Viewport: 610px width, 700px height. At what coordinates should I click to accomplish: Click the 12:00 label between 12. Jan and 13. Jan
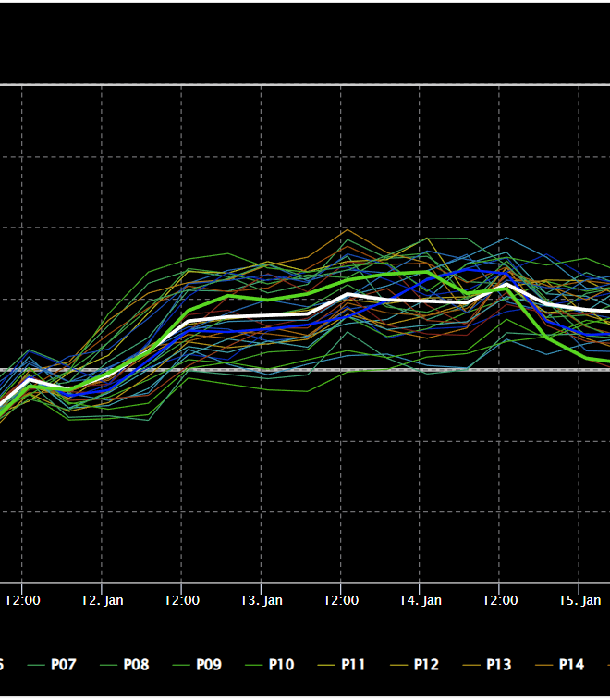[182, 600]
